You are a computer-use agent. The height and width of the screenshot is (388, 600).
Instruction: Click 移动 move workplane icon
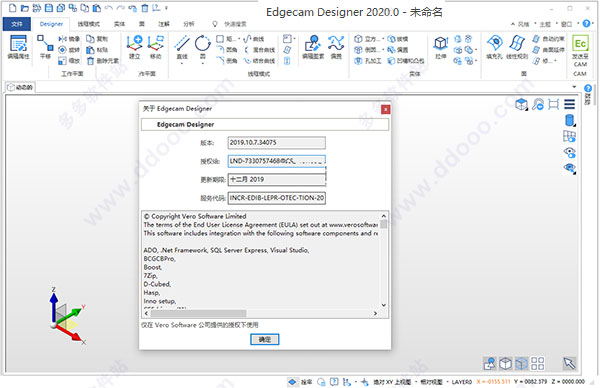coord(155,47)
